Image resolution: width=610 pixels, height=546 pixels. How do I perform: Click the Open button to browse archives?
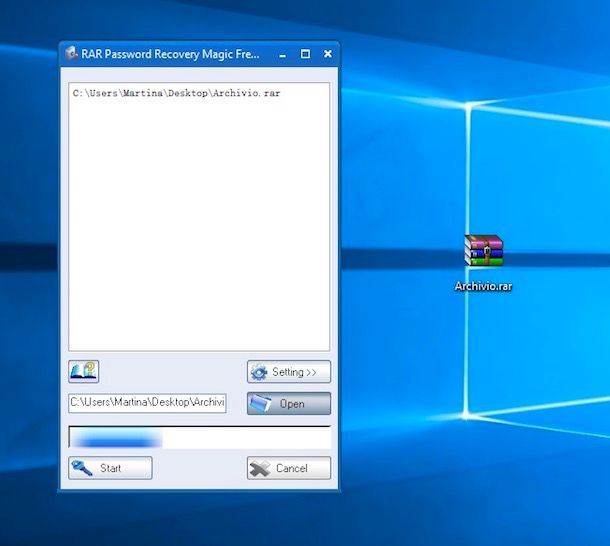289,404
